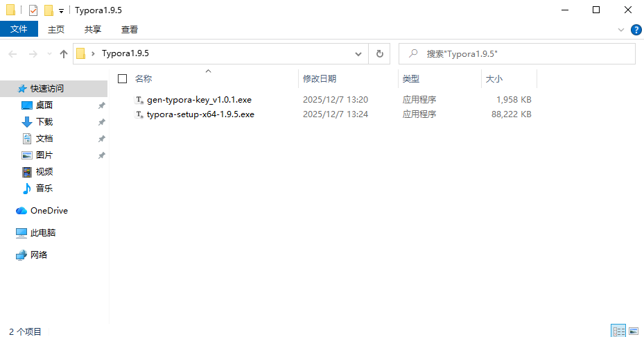The width and height of the screenshot is (644, 337).
Task: Sort by the 修改日期 column header
Action: (319, 78)
